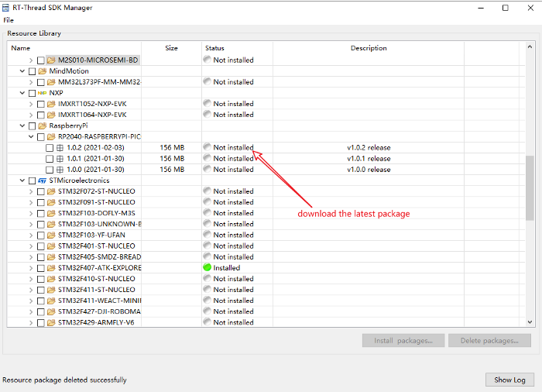Tick the NXP vendor checkbox
The width and height of the screenshot is (542, 392).
(33, 93)
